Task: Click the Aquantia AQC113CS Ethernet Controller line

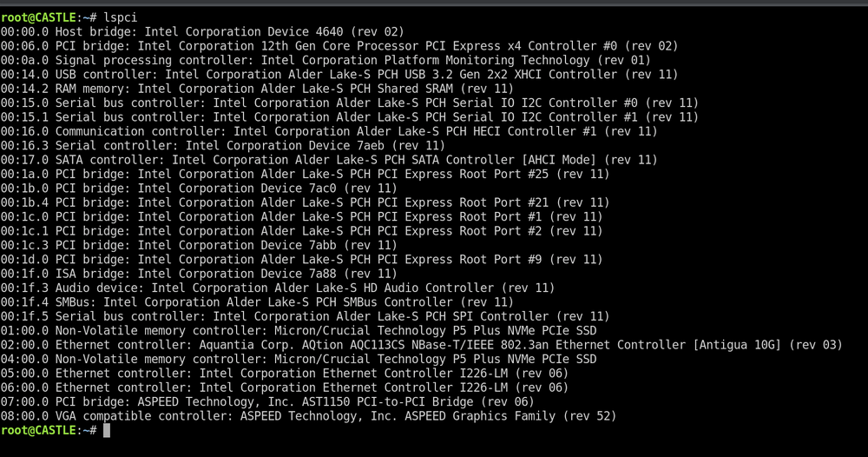Action: (421, 345)
